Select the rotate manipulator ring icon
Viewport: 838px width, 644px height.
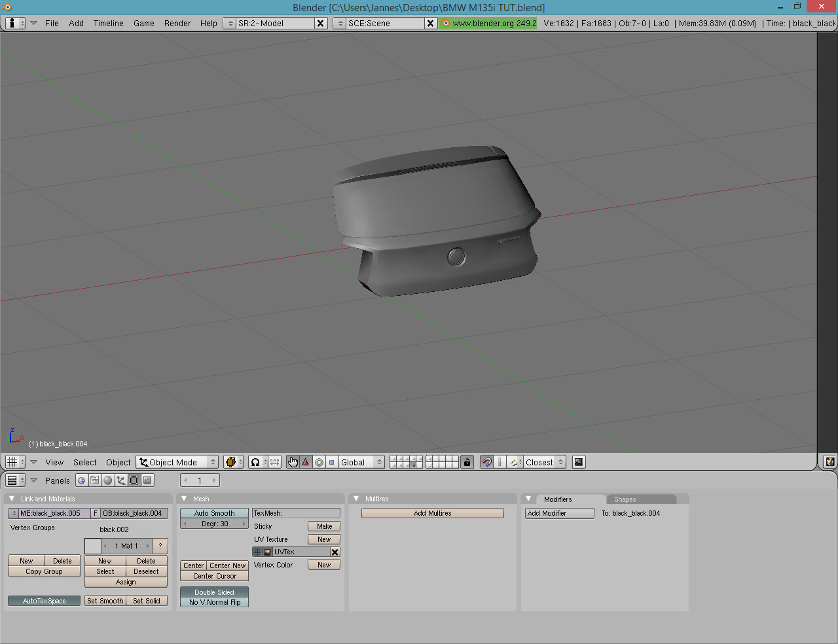click(x=319, y=462)
